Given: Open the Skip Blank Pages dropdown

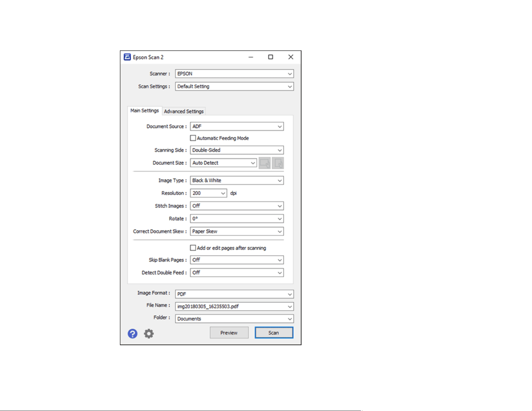Looking at the screenshot, I should coord(237,260).
